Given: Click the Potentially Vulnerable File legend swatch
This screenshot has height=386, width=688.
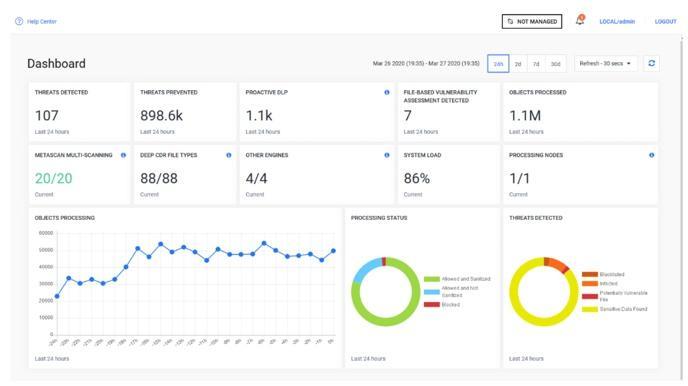Looking at the screenshot, I should point(590,296).
